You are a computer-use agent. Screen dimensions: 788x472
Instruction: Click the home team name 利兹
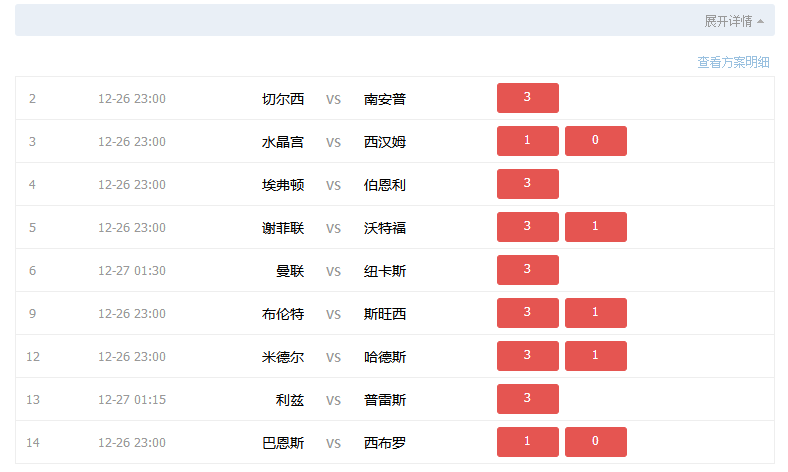pyautogui.click(x=290, y=400)
